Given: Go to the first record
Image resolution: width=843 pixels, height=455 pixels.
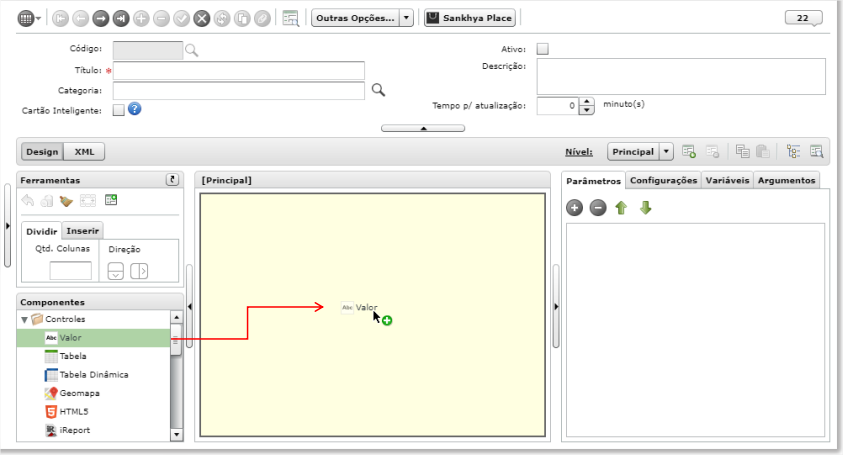Looking at the screenshot, I should (x=60, y=19).
